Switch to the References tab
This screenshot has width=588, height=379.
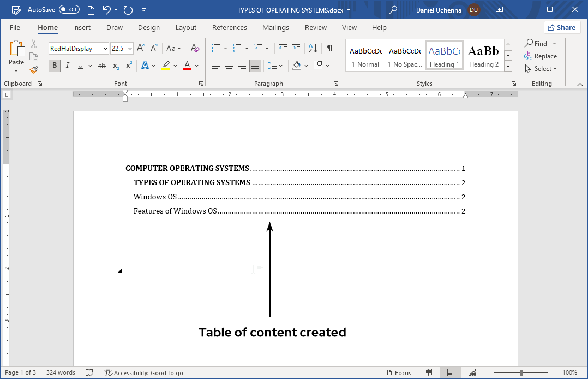coord(230,27)
